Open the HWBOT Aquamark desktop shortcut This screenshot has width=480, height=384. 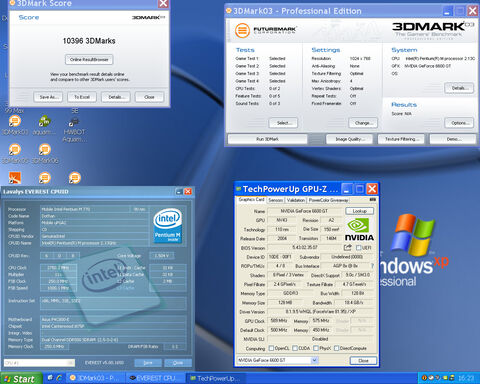pyautogui.click(x=75, y=122)
